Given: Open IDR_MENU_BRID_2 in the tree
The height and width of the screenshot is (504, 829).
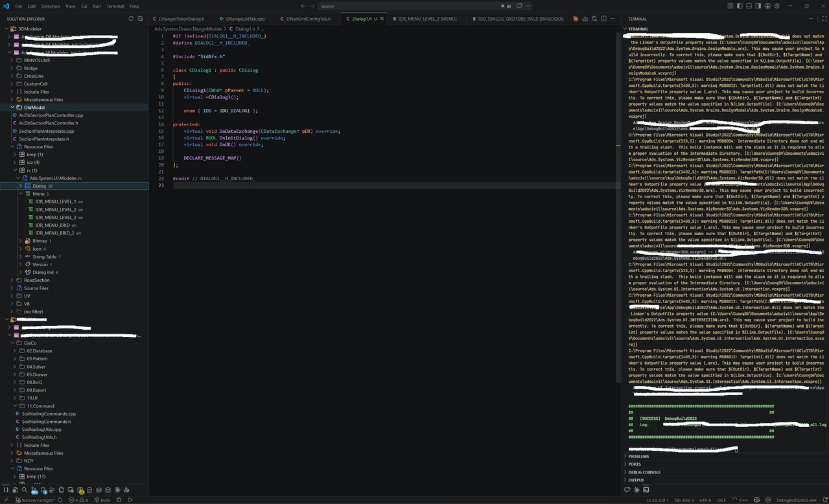Looking at the screenshot, I should click(x=55, y=233).
